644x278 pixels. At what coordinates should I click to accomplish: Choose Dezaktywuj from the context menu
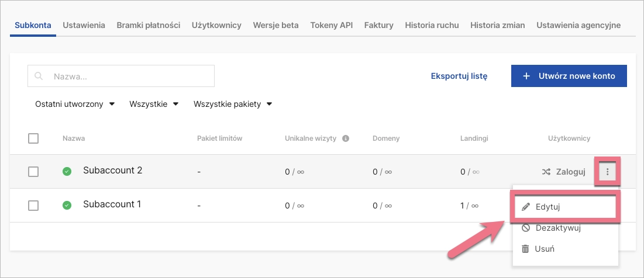tap(557, 228)
